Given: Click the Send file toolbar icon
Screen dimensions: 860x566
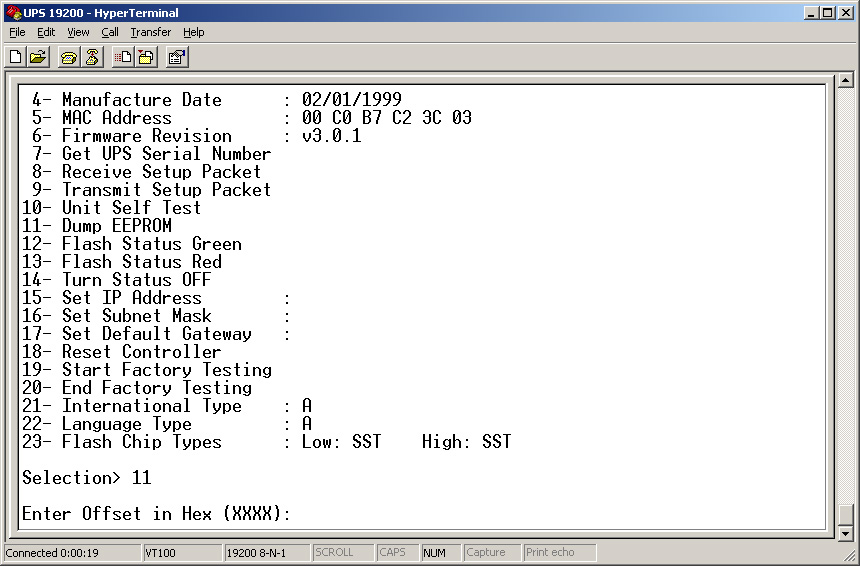Looking at the screenshot, I should [123, 57].
